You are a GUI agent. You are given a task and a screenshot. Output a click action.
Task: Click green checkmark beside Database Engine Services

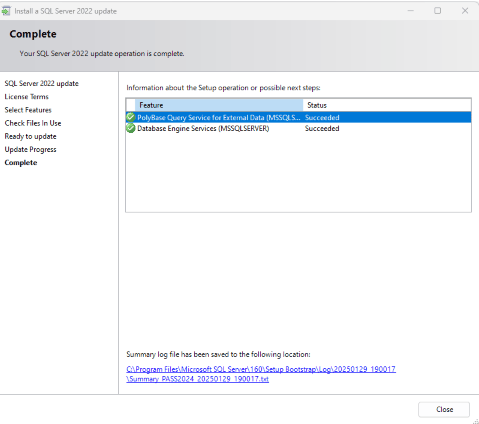pos(131,128)
